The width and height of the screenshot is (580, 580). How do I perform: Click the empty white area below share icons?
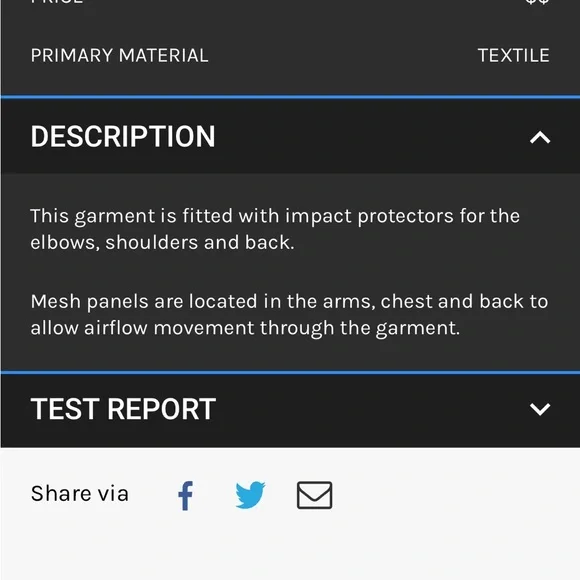tap(290, 547)
